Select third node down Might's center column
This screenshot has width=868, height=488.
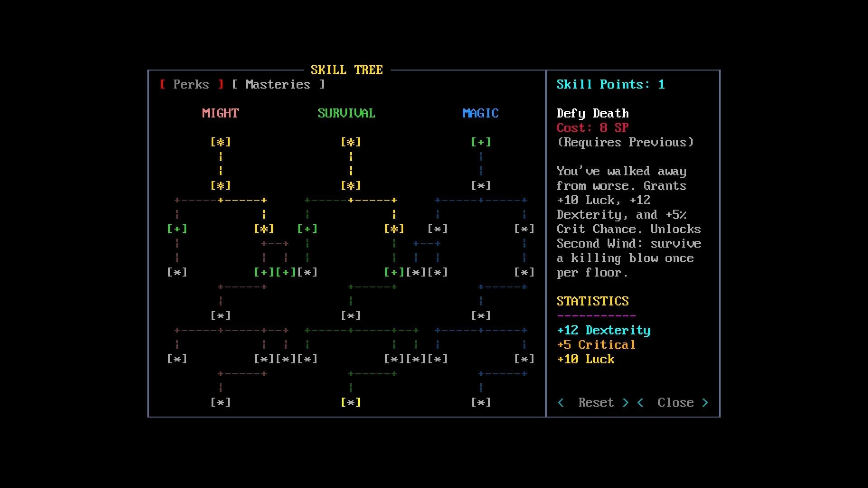point(221,315)
